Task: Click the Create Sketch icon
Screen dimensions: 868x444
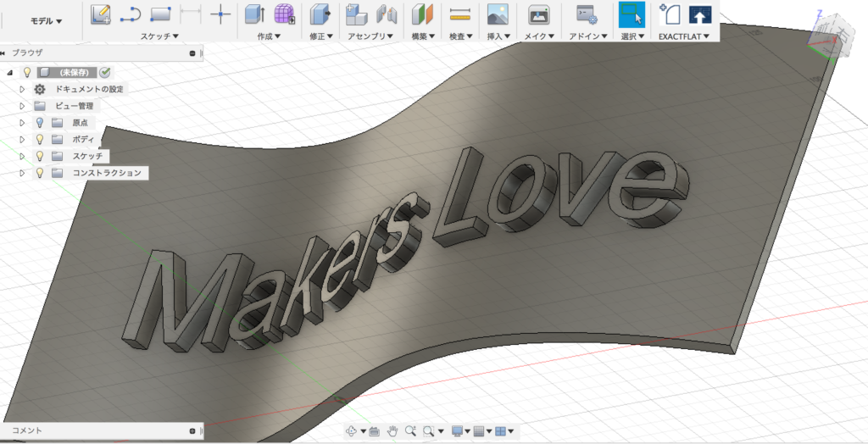Action: (x=101, y=14)
